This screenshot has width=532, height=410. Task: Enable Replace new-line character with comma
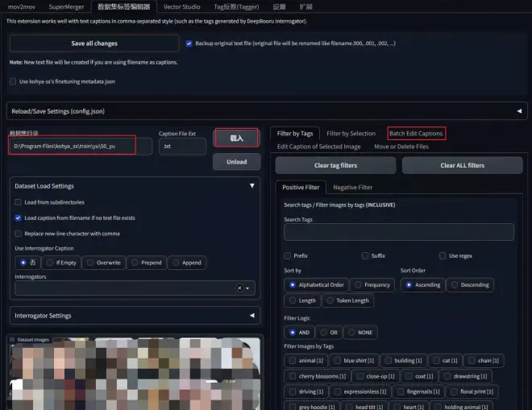(x=18, y=234)
